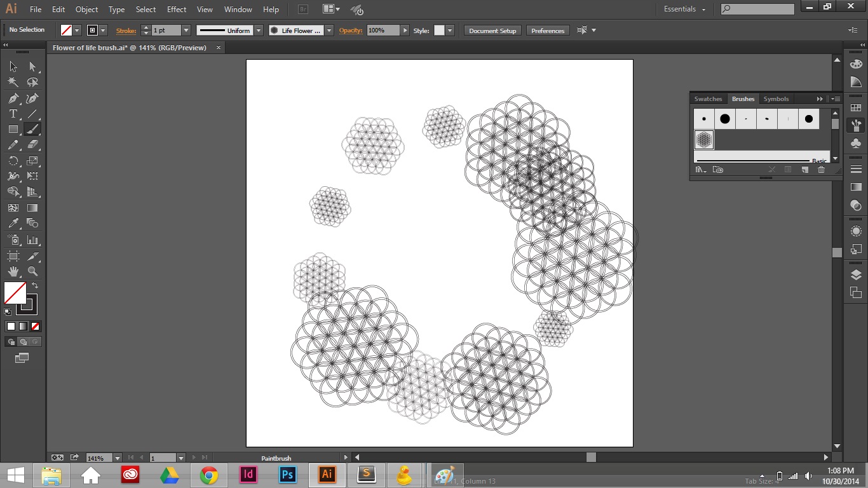Switch to the Swatches tab

[708, 98]
